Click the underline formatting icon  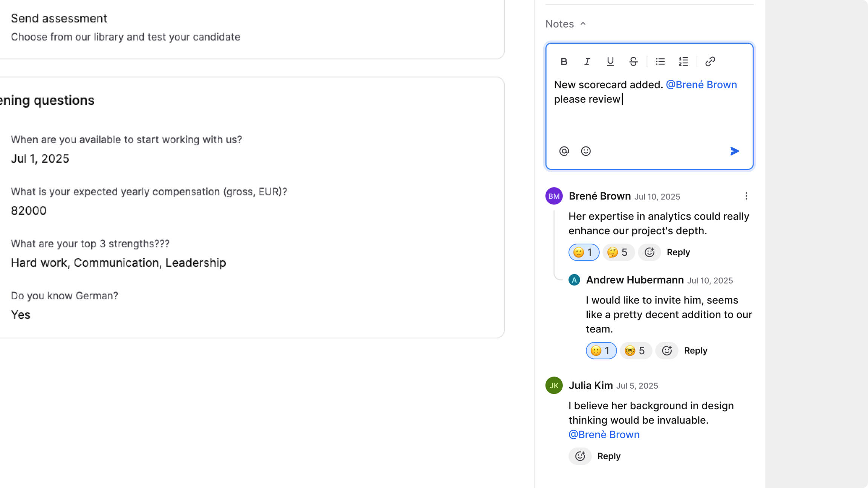click(x=610, y=61)
